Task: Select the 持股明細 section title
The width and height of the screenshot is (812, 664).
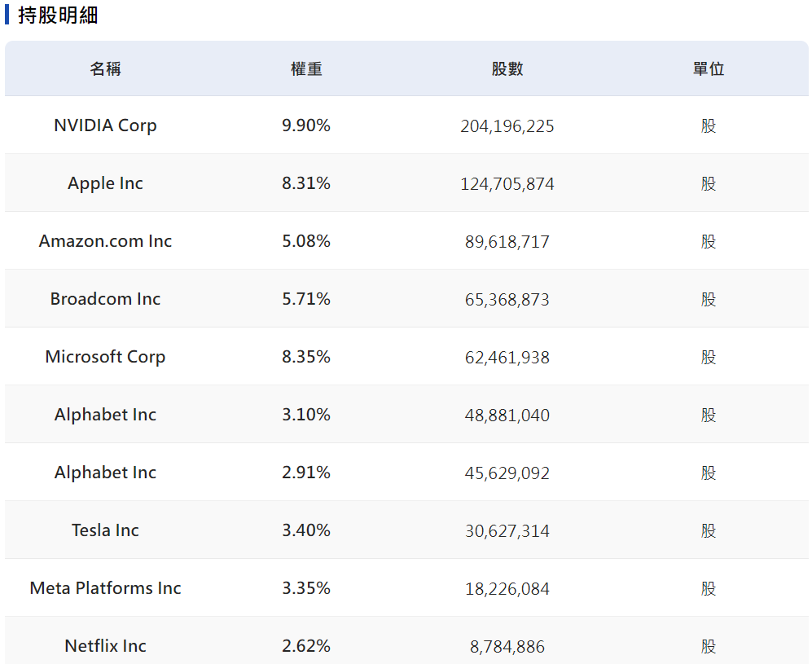Action: [x=58, y=15]
